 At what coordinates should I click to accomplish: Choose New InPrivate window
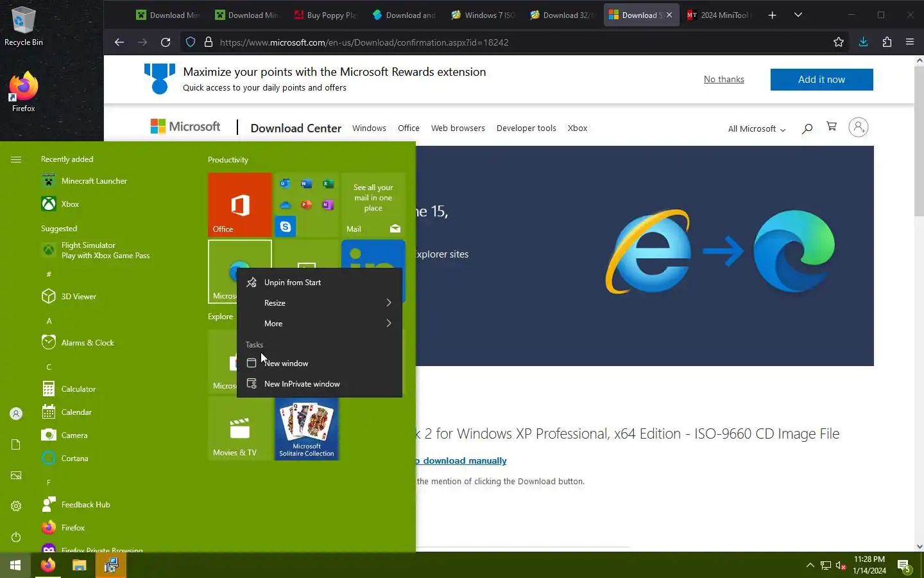click(320, 384)
